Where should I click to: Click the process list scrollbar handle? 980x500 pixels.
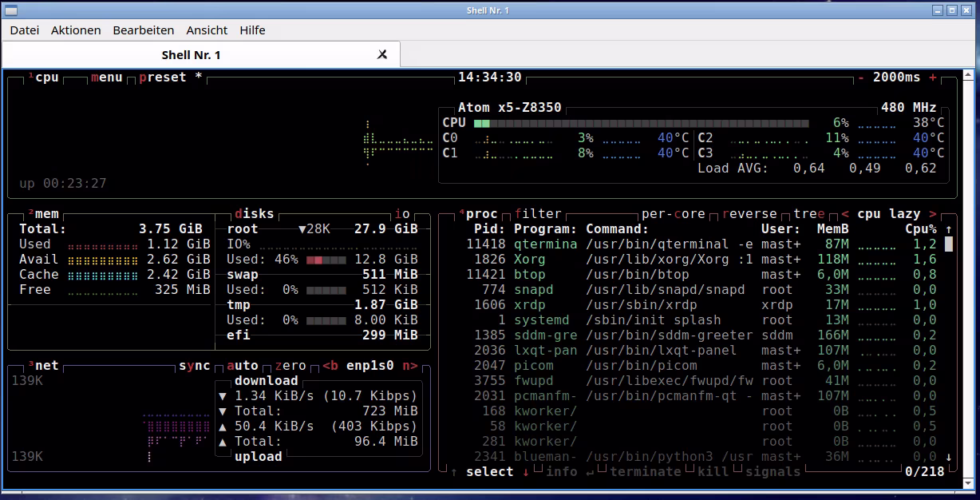coord(949,244)
